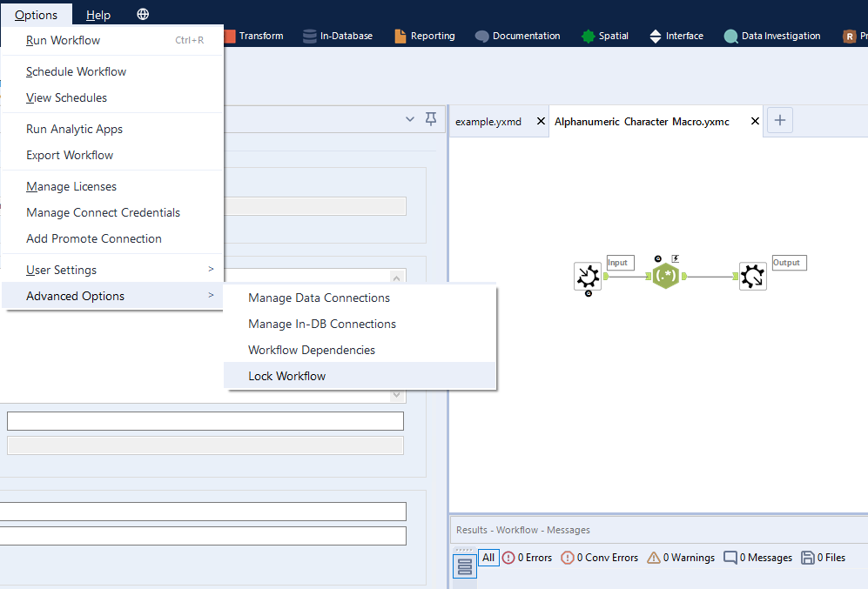868x589 pixels.
Task: Open the globe language icon
Action: 143,15
